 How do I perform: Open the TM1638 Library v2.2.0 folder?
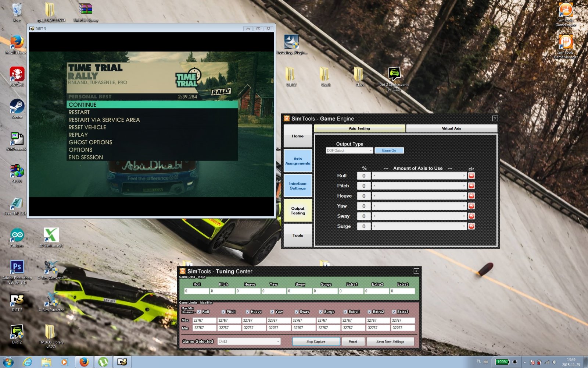51,337
